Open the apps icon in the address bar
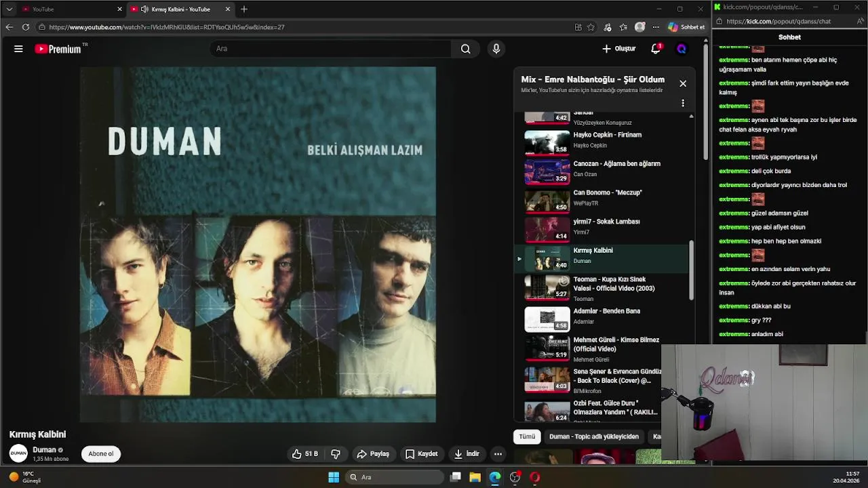The width and height of the screenshot is (868, 488). click(578, 27)
